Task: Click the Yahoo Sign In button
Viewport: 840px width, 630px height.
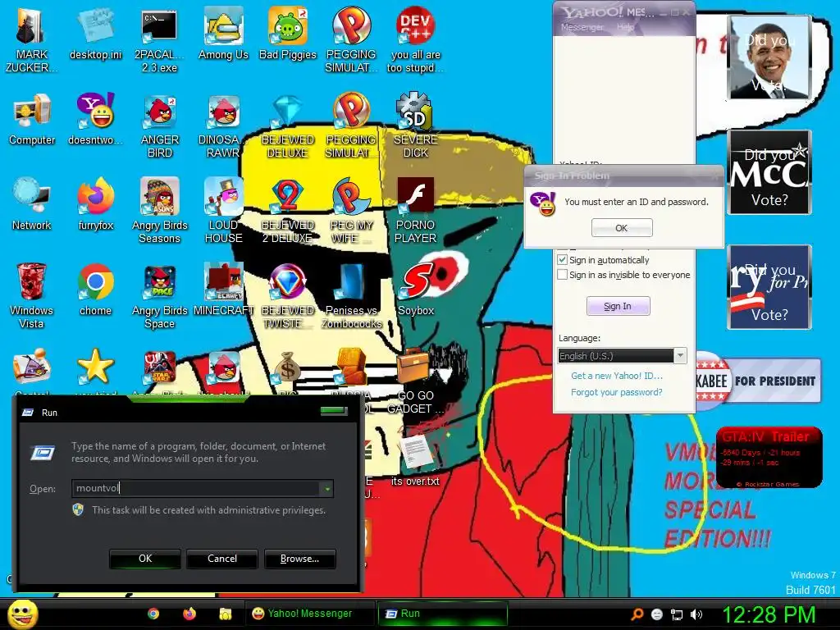Action: pos(618,306)
